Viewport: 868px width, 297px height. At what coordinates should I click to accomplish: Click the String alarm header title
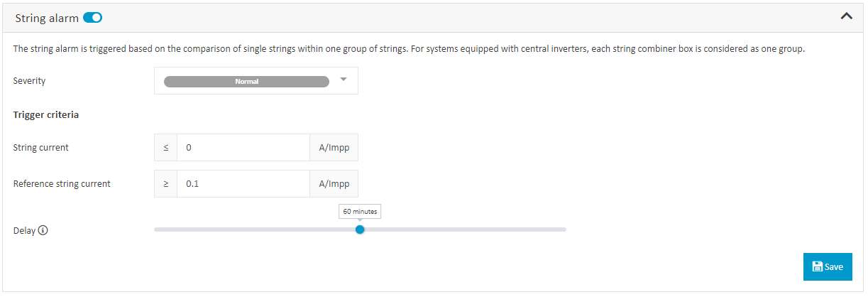[46, 18]
